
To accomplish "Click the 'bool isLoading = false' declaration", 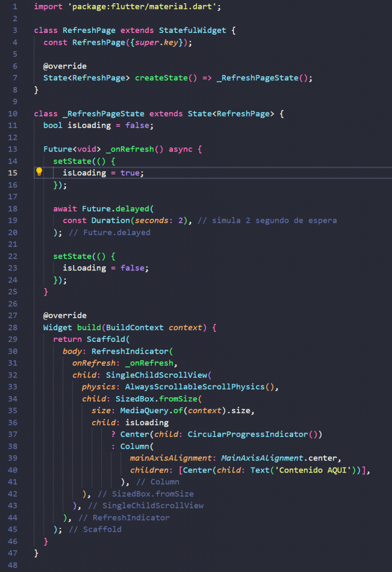I will coord(98,125).
